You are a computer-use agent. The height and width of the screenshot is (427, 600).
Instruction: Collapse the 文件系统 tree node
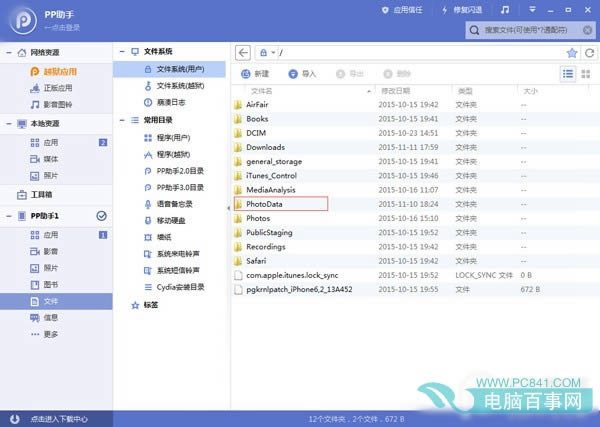(122, 51)
